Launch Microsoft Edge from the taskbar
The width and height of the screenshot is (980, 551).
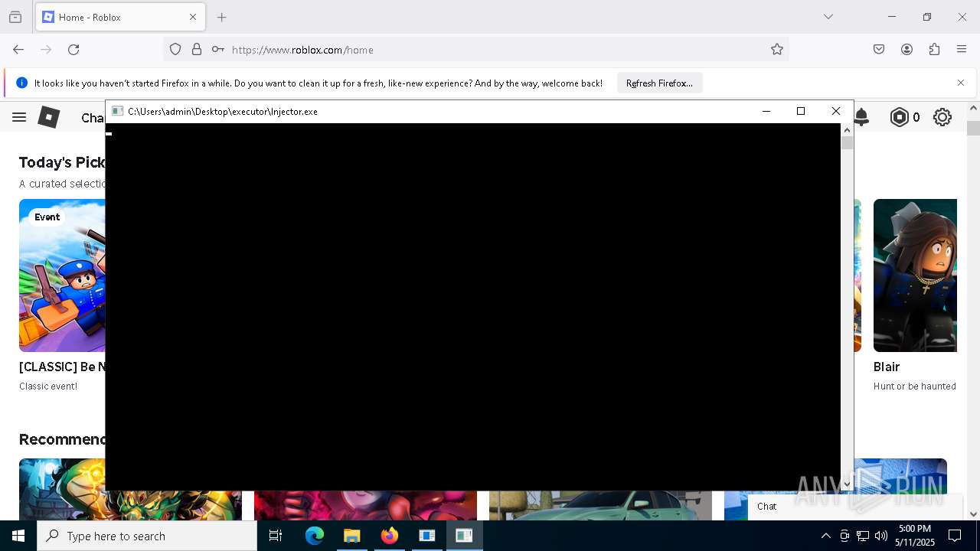tap(315, 536)
